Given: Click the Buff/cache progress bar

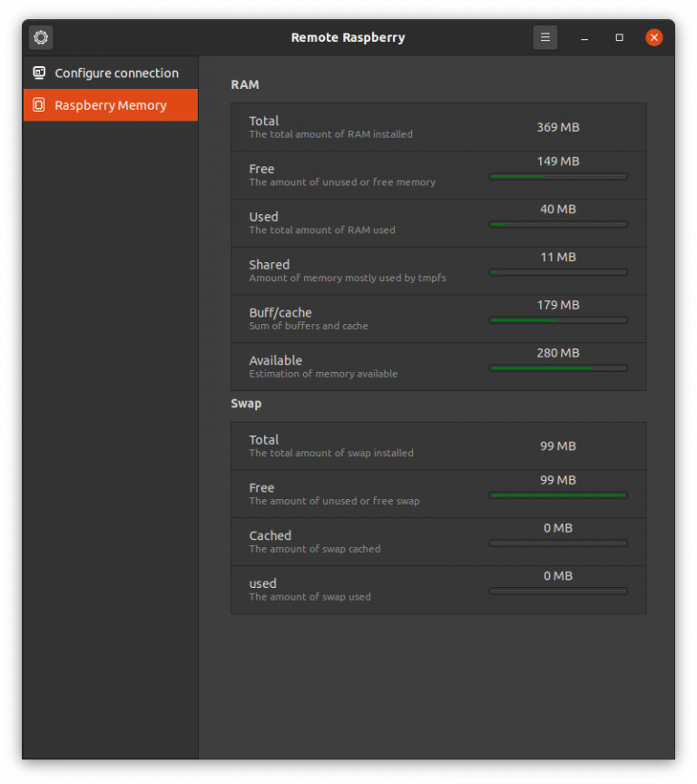Looking at the screenshot, I should tap(558, 320).
